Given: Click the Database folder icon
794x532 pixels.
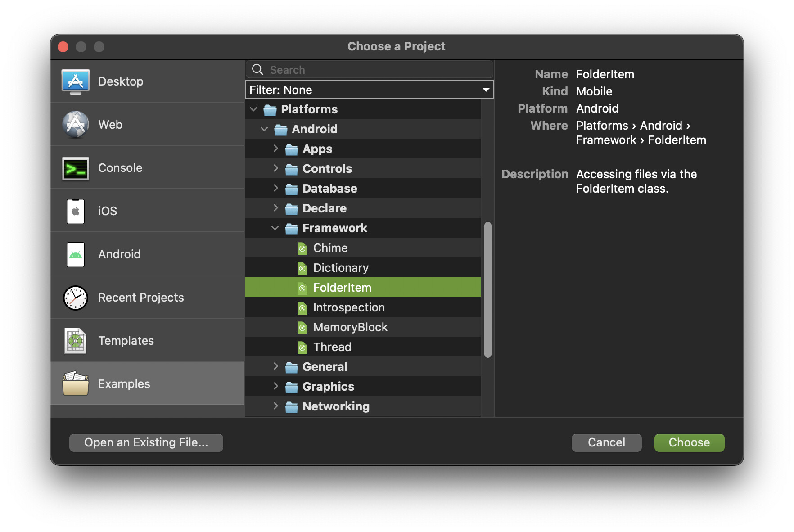Looking at the screenshot, I should [x=292, y=189].
